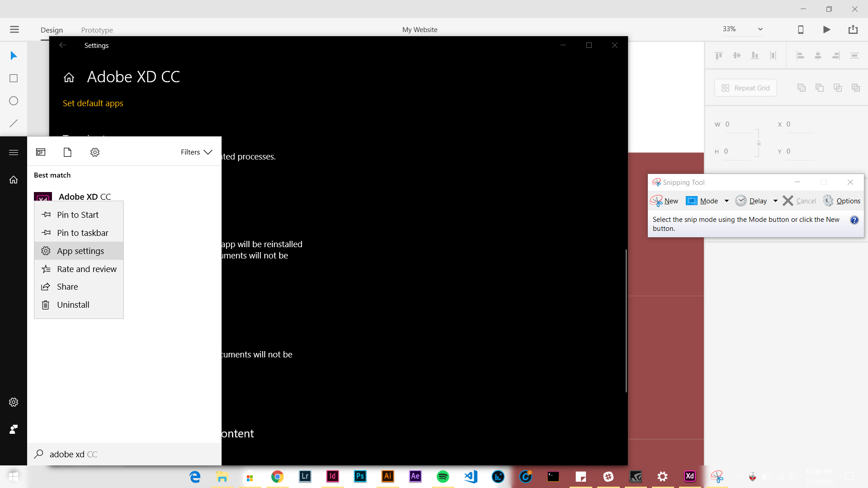
Task: Expand the Delay dropdown in Snipping Tool
Action: click(775, 201)
